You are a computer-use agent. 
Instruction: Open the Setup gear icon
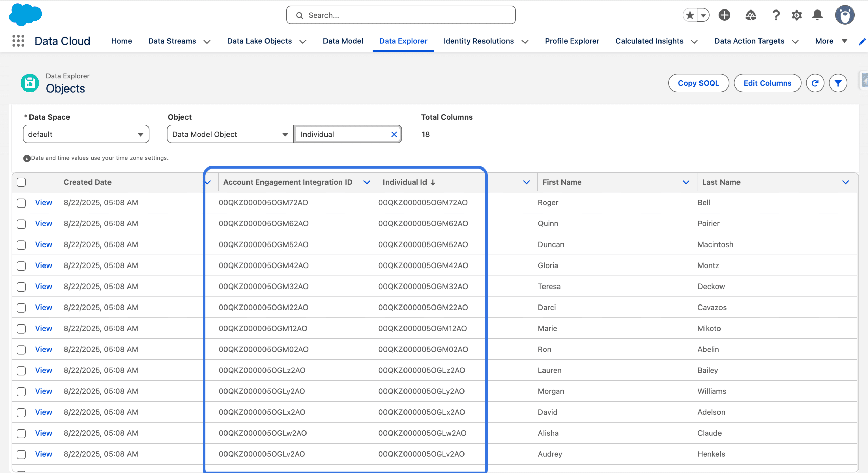click(x=796, y=15)
